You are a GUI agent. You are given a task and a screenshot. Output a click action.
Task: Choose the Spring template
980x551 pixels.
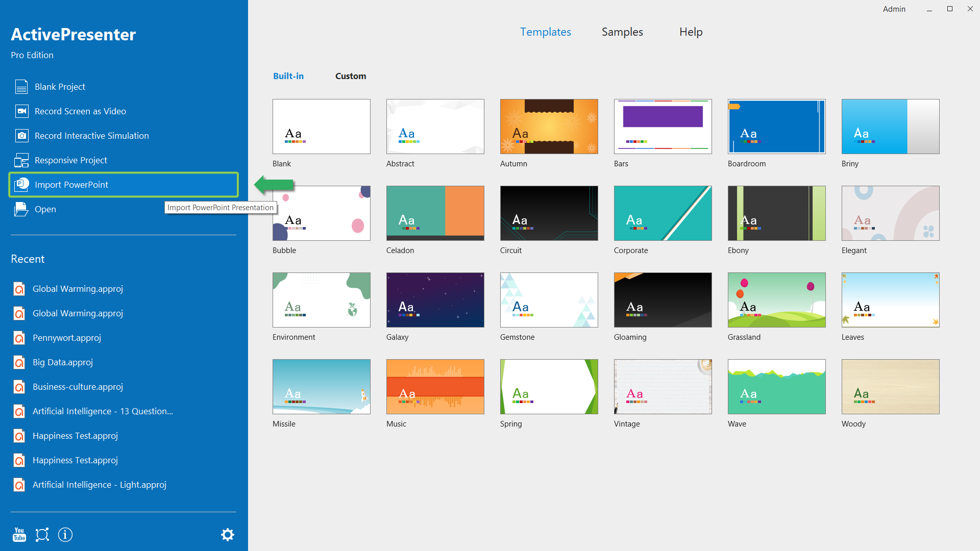click(x=549, y=387)
